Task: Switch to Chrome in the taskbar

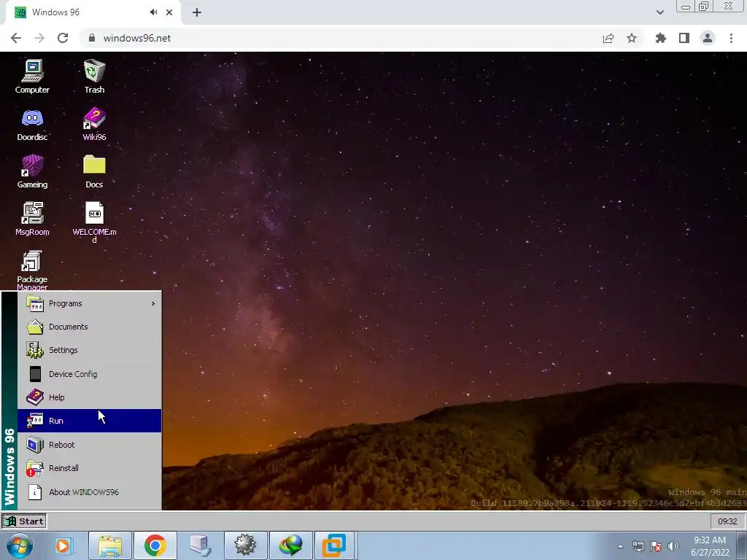Action: [x=155, y=545]
